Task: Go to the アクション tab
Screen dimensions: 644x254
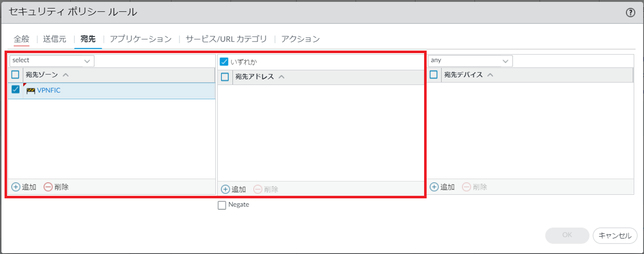Action: 300,39
